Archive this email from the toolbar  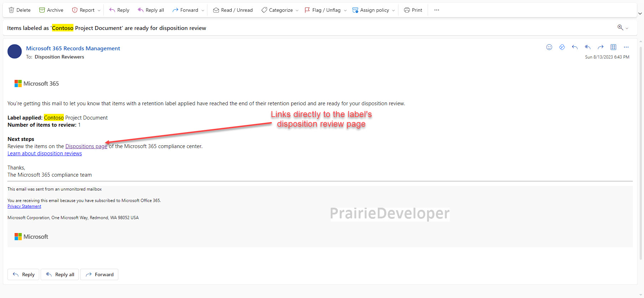pyautogui.click(x=51, y=10)
